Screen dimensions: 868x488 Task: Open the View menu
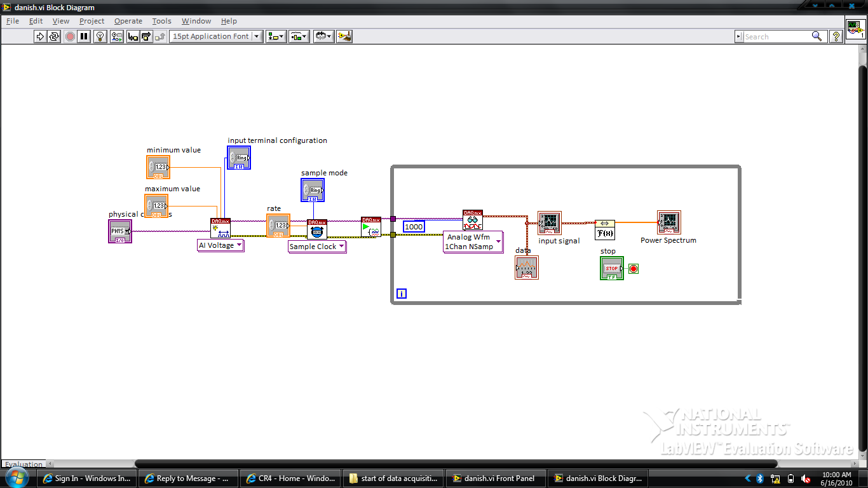tap(61, 21)
